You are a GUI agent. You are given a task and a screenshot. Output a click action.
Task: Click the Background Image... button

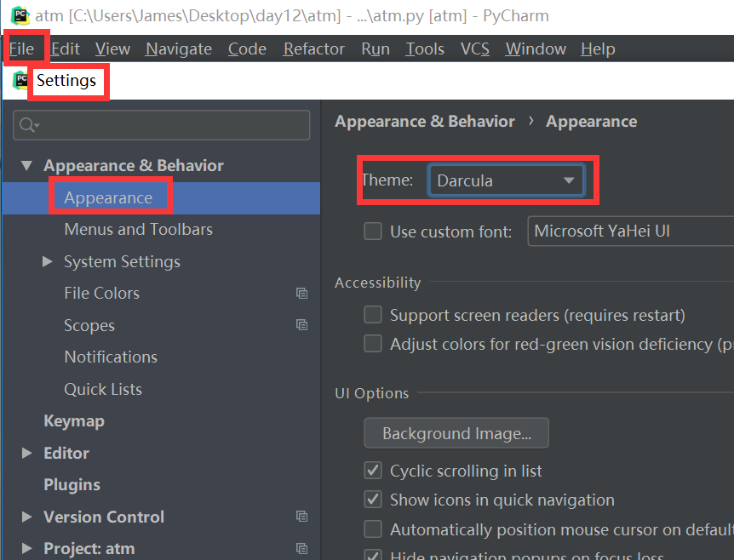pyautogui.click(x=456, y=433)
